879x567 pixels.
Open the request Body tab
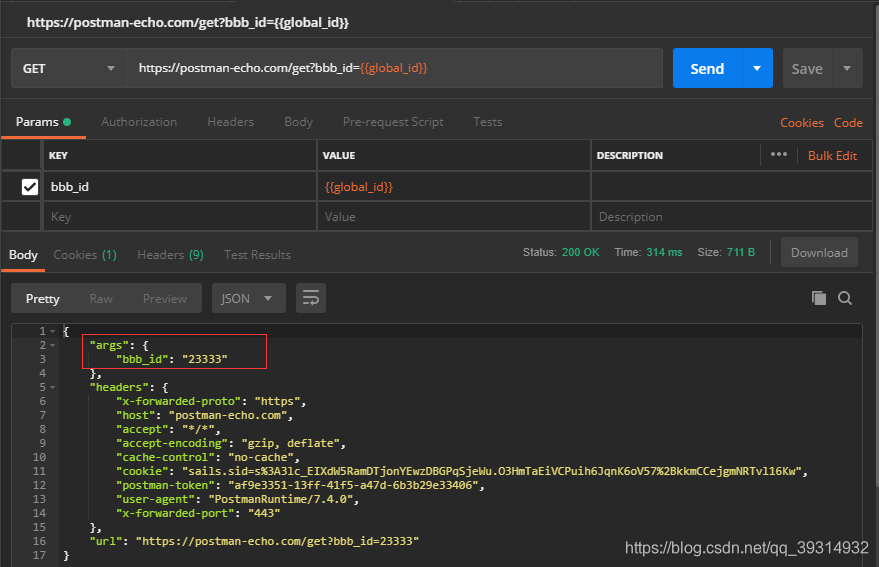pyautogui.click(x=298, y=122)
